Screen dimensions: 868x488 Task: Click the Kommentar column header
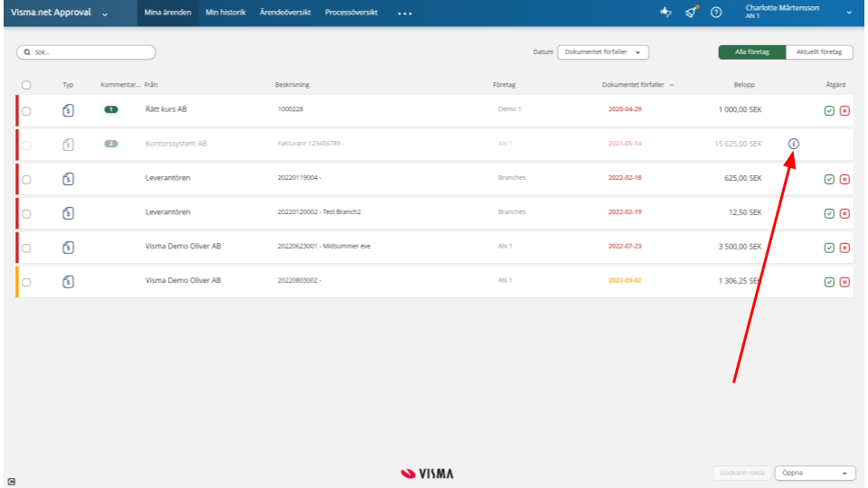[120, 85]
